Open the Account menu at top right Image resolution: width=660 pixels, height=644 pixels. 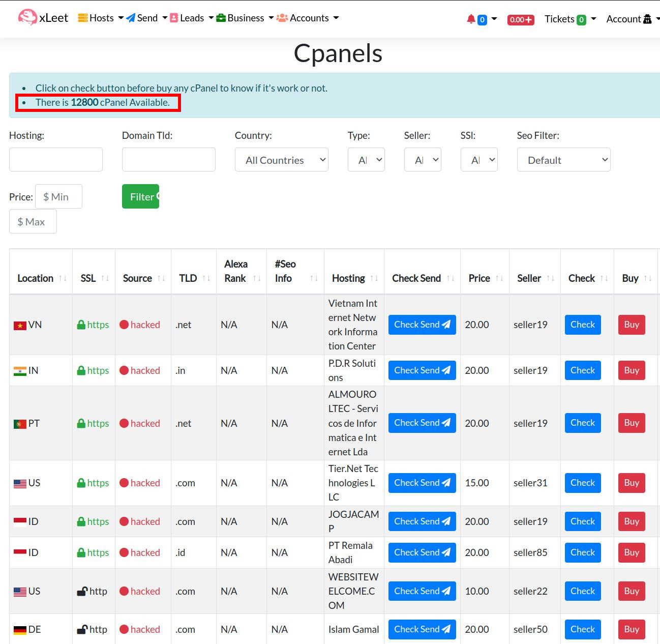[632, 19]
